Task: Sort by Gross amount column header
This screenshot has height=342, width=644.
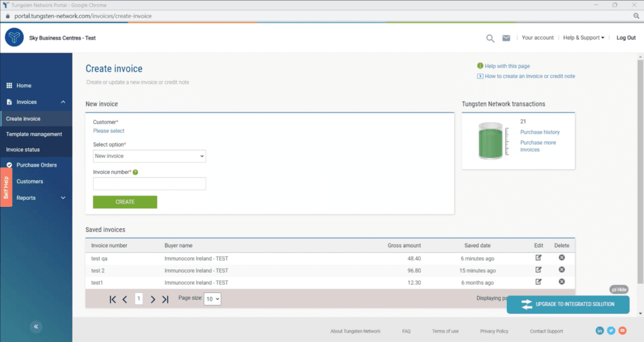Action: (404, 246)
